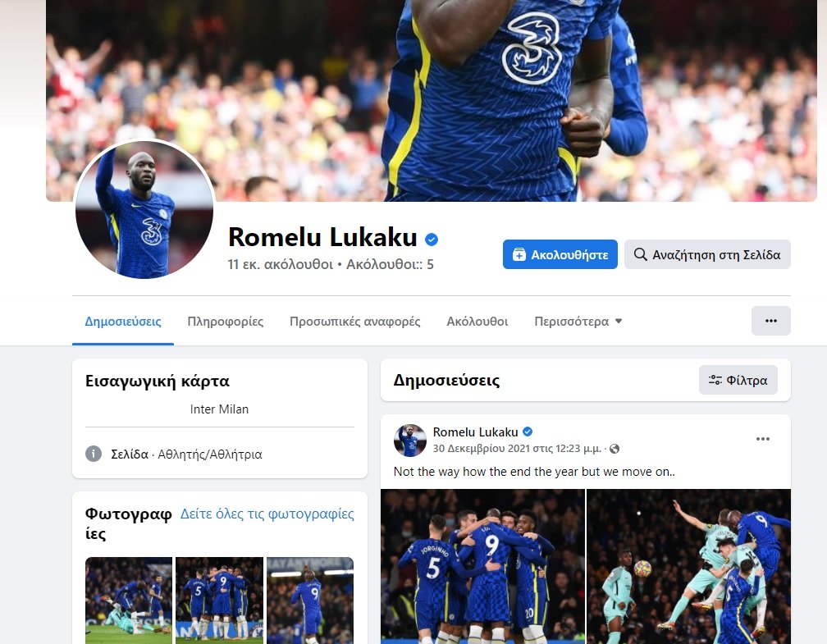Click the post date 30 Δεκεμβρίου 2021
This screenshot has width=827, height=644.
(x=517, y=448)
